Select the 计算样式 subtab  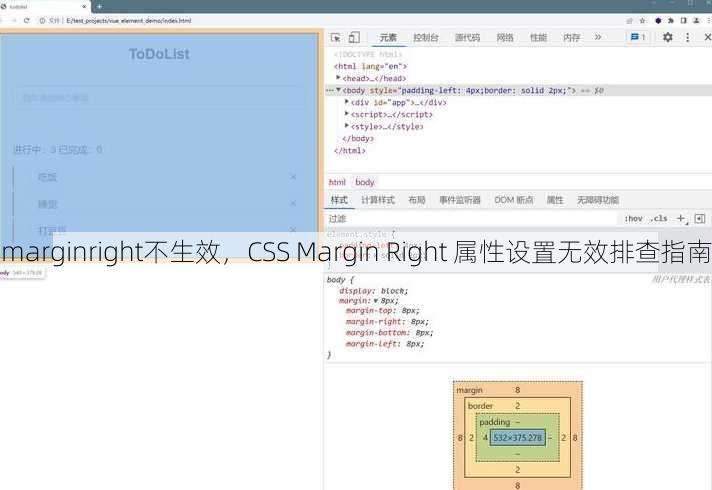pos(378,200)
